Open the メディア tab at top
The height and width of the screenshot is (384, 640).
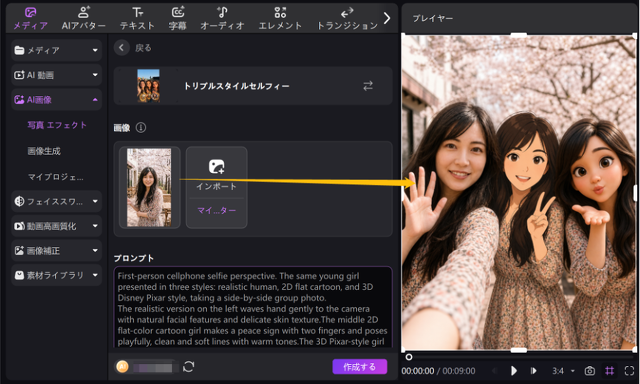(x=30, y=19)
